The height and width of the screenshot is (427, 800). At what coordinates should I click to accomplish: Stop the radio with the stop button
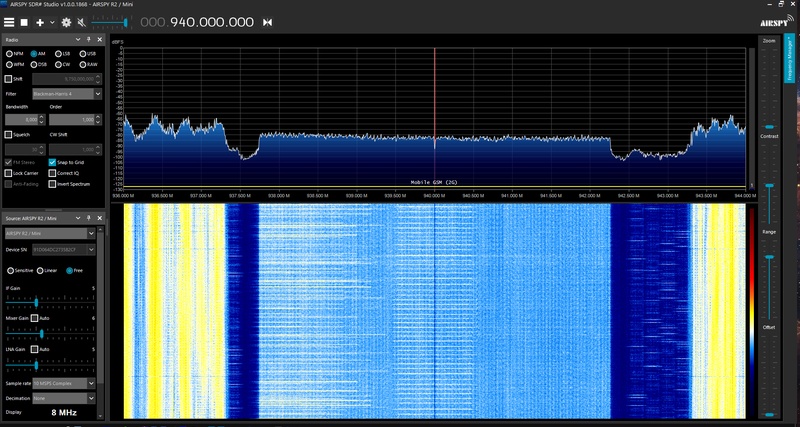point(24,22)
